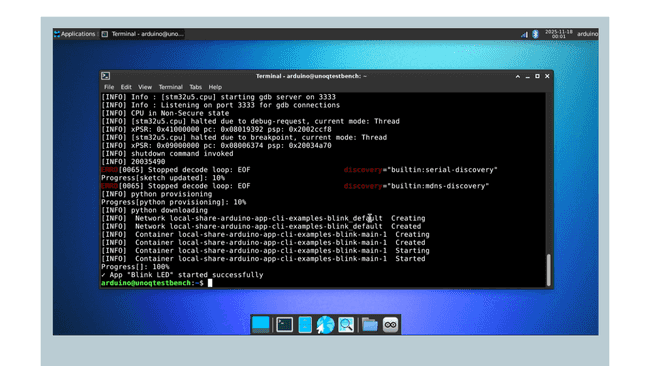Launch the web browser from dock
Screen dimensions: 650x366
point(325,325)
